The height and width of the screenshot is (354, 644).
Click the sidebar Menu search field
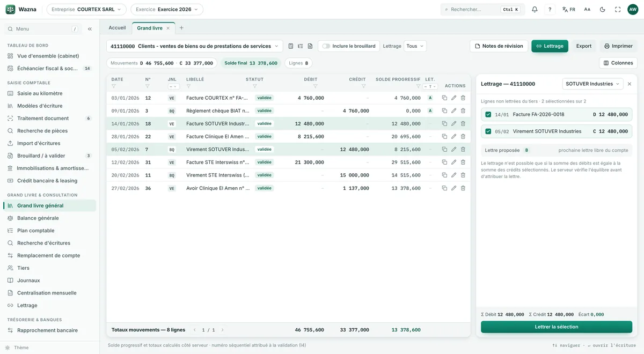(x=43, y=29)
